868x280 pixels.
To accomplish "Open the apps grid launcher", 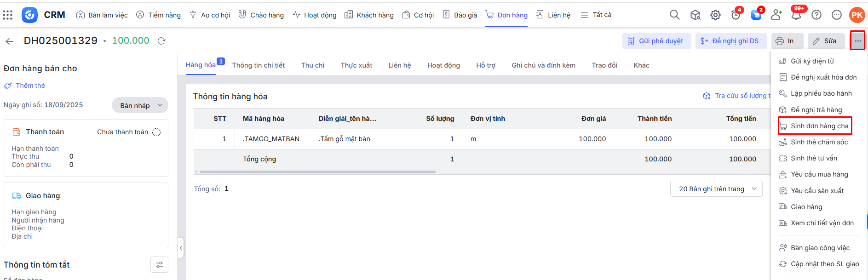I will click(x=8, y=15).
